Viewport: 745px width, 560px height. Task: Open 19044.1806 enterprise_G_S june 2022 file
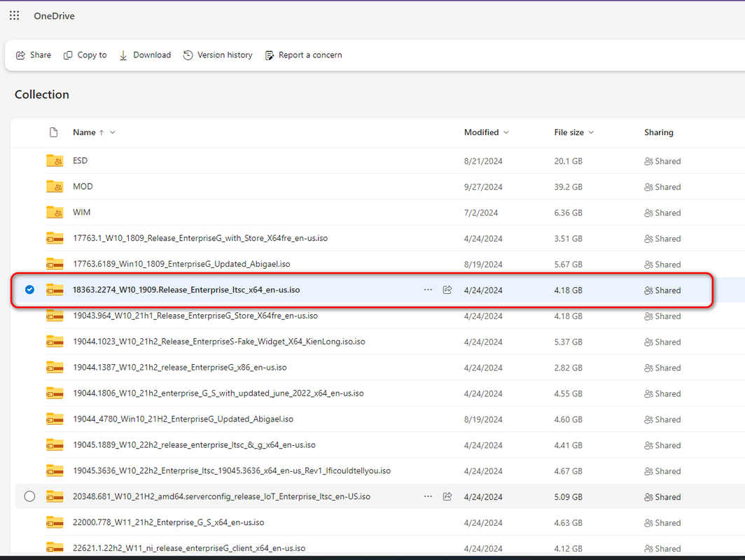(x=218, y=393)
